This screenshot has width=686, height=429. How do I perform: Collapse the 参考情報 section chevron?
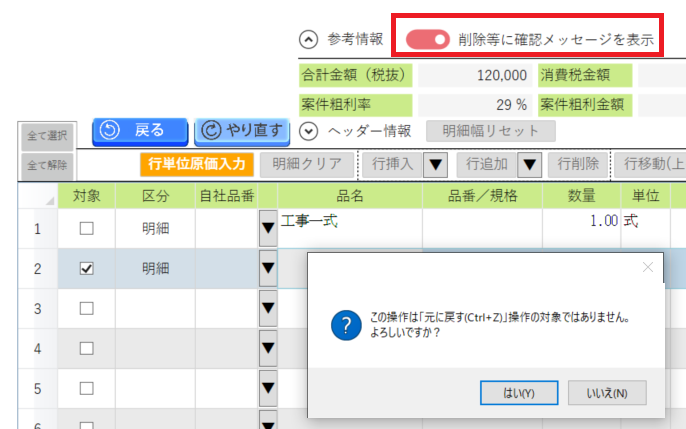pos(309,40)
